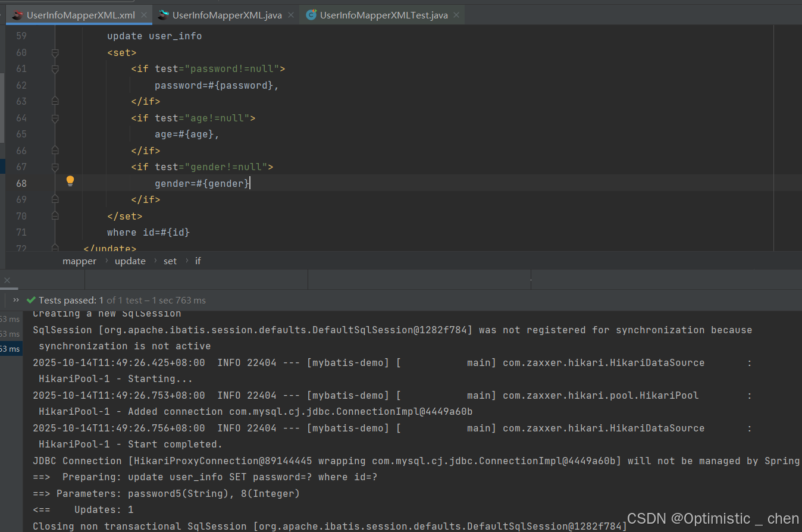The height and width of the screenshot is (532, 802).
Task: Collapse the age if block on line 64
Action: [55, 118]
